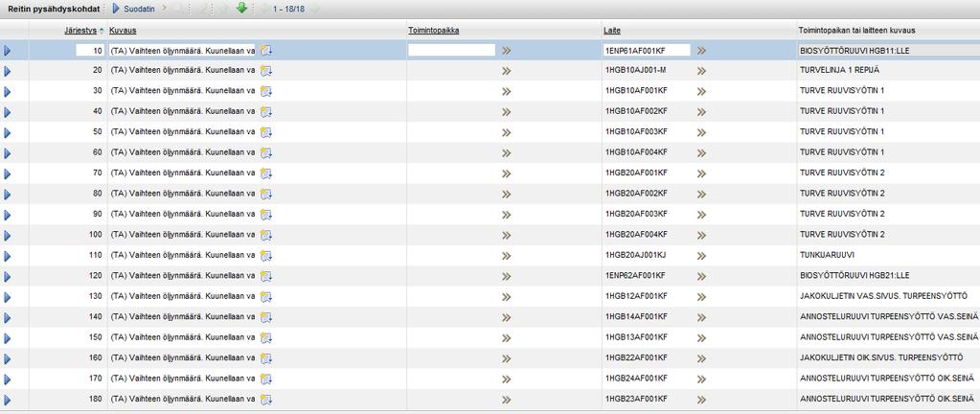
Task: Open detail menu chevrons beside Laite 1HGB20AF001KF
Action: pyautogui.click(x=701, y=173)
